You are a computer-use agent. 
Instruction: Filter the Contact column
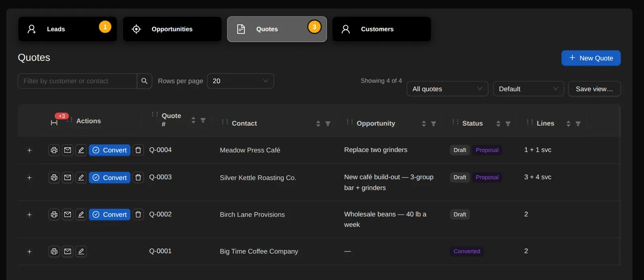coord(328,124)
